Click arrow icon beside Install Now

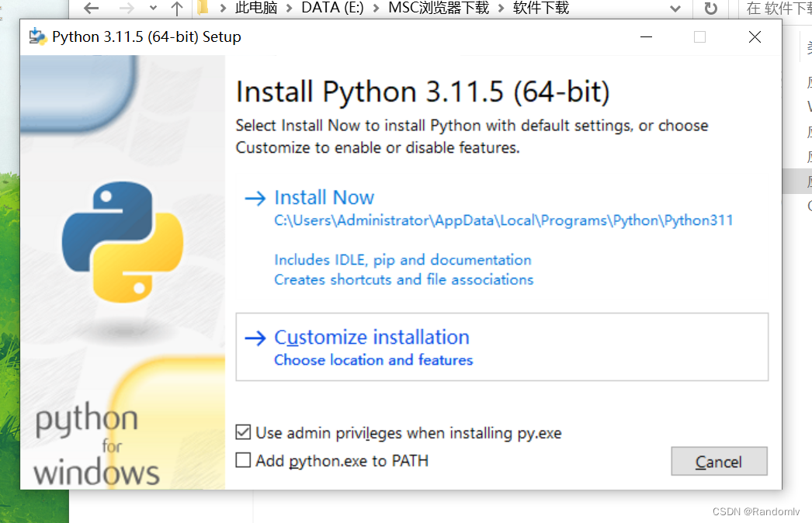pyautogui.click(x=255, y=198)
